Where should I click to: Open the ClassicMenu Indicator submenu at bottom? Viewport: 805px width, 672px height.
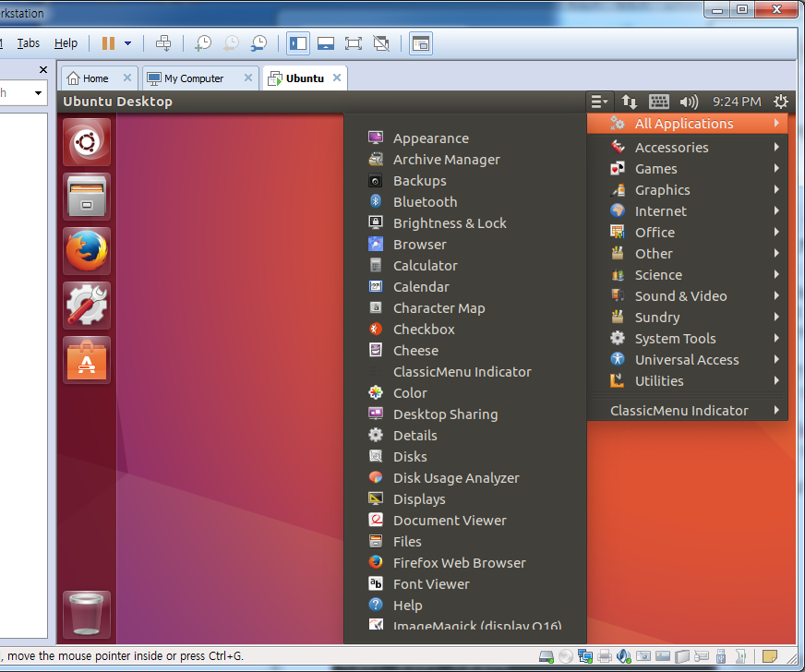pos(688,410)
